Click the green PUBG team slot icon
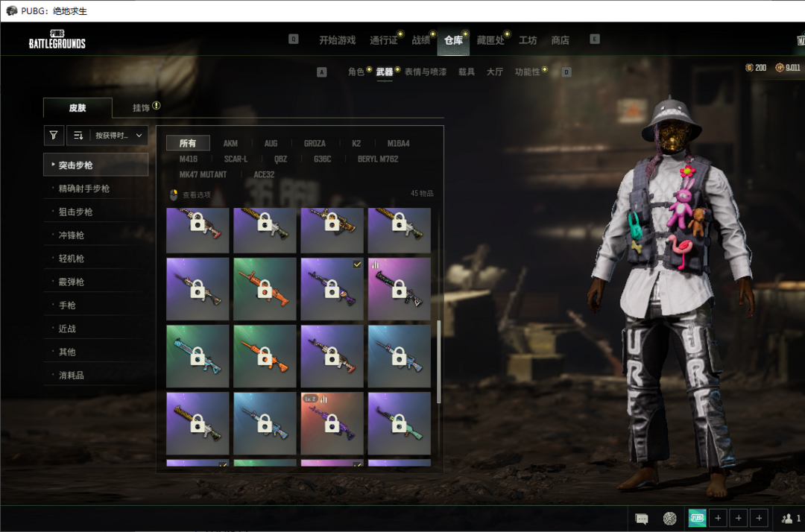This screenshot has width=805, height=532. click(697, 519)
